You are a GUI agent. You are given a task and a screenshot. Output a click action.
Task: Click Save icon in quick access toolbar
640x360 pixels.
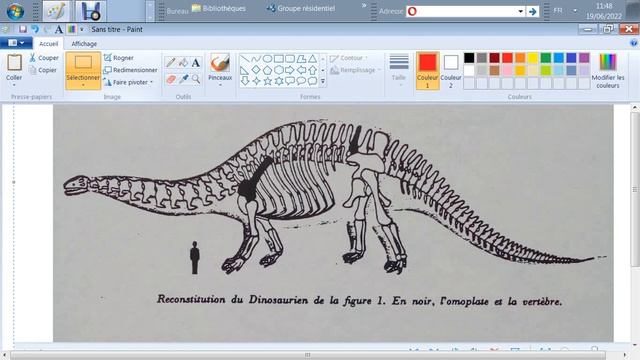(23, 29)
